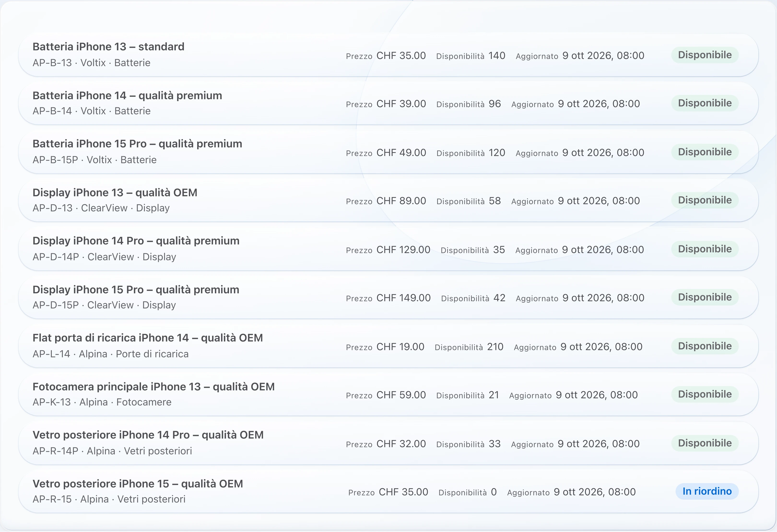777x532 pixels.
Task: Click the price CHF 32.00
Action: point(401,444)
